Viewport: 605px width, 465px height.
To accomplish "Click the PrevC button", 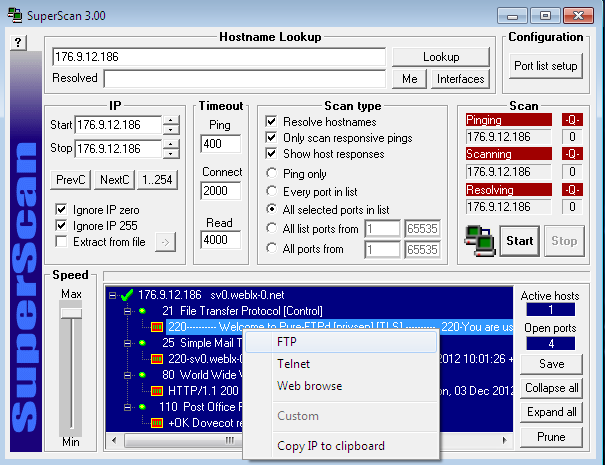I will point(71,180).
